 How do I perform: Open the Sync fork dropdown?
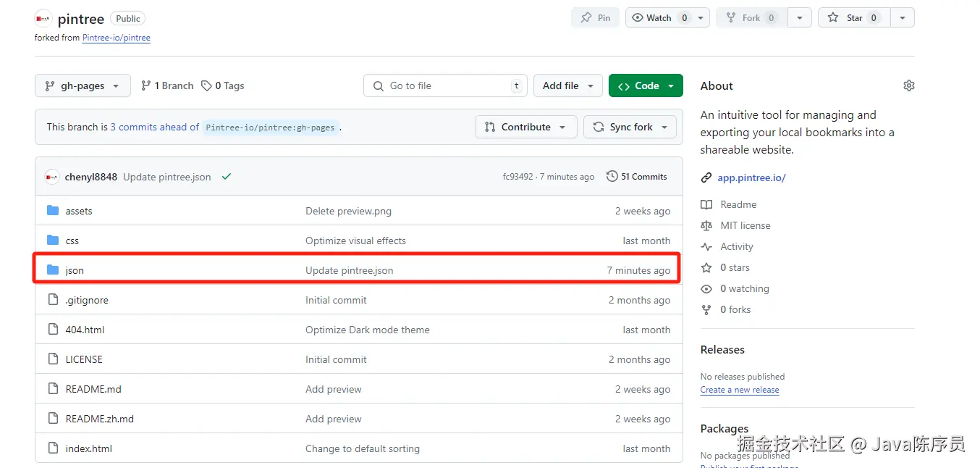tap(630, 127)
